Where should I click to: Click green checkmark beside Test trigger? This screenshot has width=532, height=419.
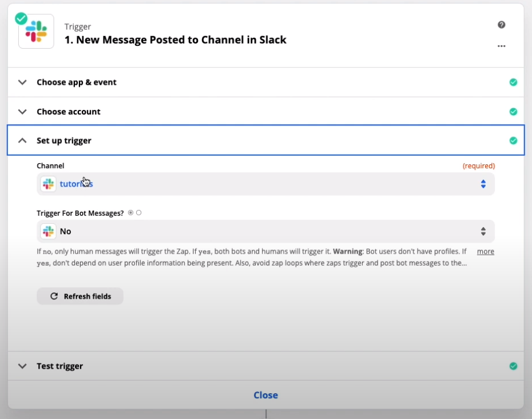tap(513, 366)
